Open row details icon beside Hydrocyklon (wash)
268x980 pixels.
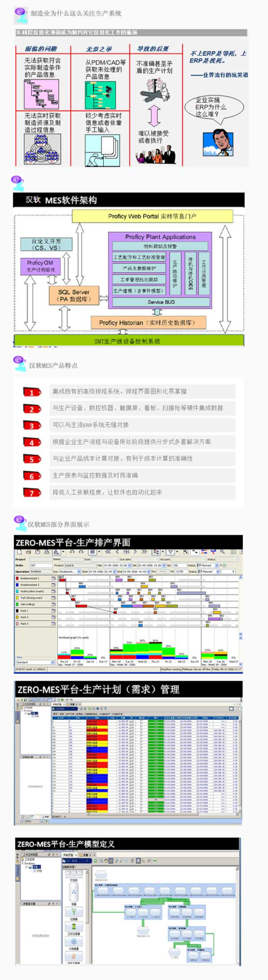point(53,591)
